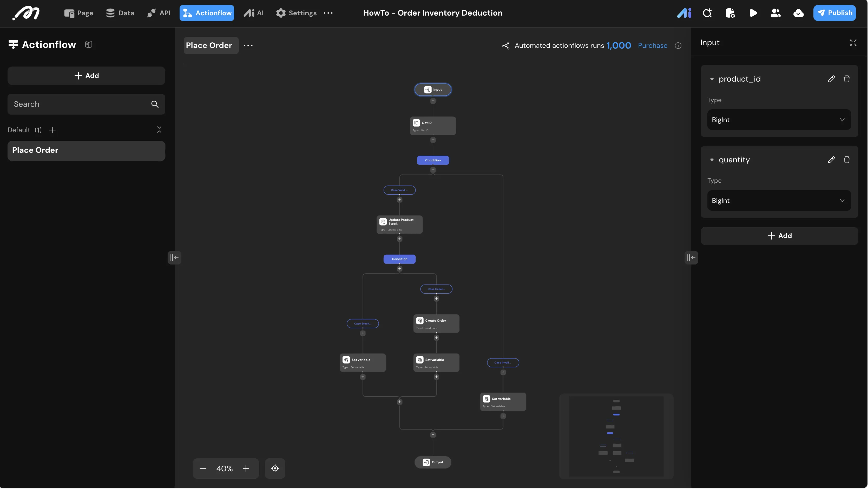This screenshot has width=868, height=489.
Task: Delete the quantity input
Action: pyautogui.click(x=847, y=160)
